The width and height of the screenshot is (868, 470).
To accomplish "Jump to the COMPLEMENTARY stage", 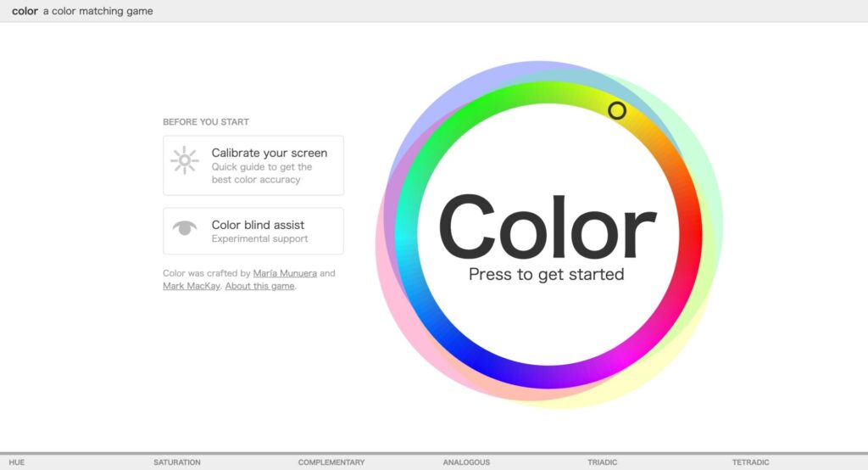I will (331, 462).
